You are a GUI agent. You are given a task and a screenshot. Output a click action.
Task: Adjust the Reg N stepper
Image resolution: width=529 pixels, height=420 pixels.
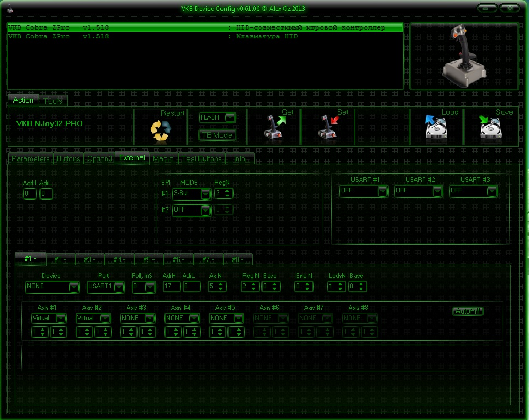(x=250, y=287)
